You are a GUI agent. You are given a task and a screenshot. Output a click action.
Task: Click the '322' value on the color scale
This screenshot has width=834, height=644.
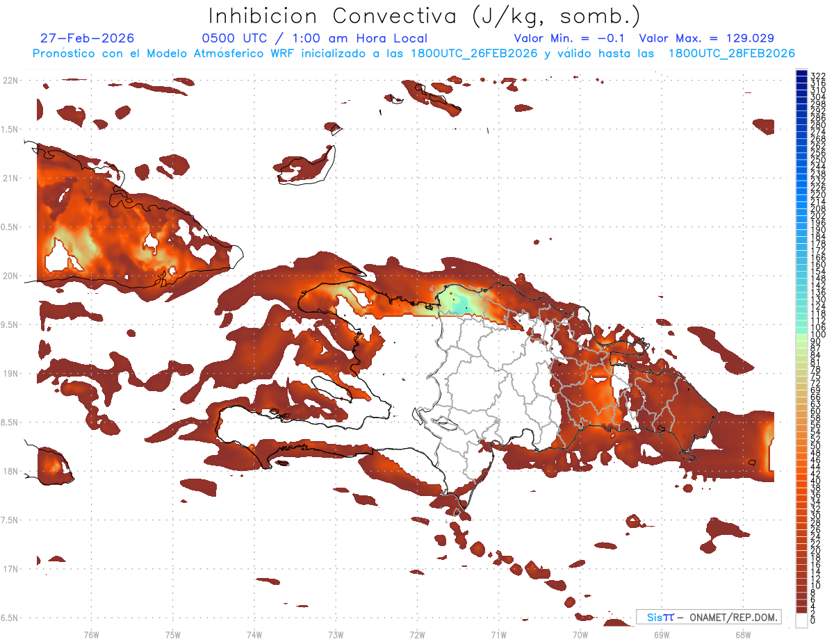[818, 75]
